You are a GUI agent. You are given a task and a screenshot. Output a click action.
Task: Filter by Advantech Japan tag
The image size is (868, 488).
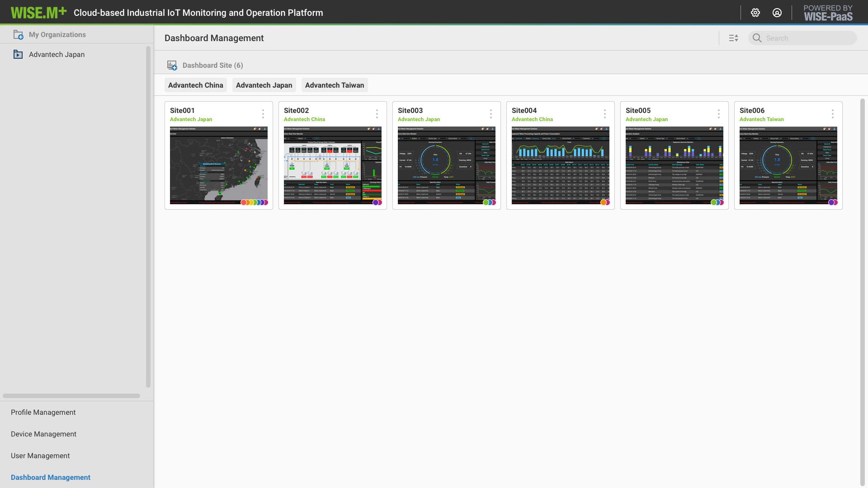tap(264, 85)
